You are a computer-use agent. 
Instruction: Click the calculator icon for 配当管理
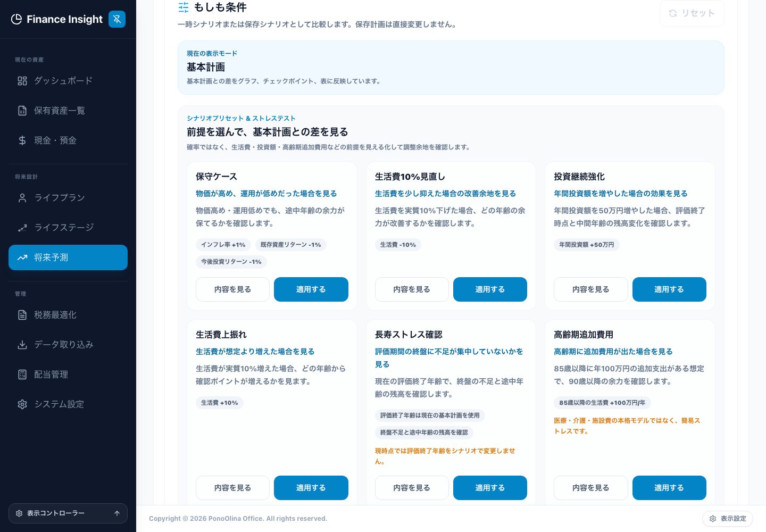click(22, 375)
